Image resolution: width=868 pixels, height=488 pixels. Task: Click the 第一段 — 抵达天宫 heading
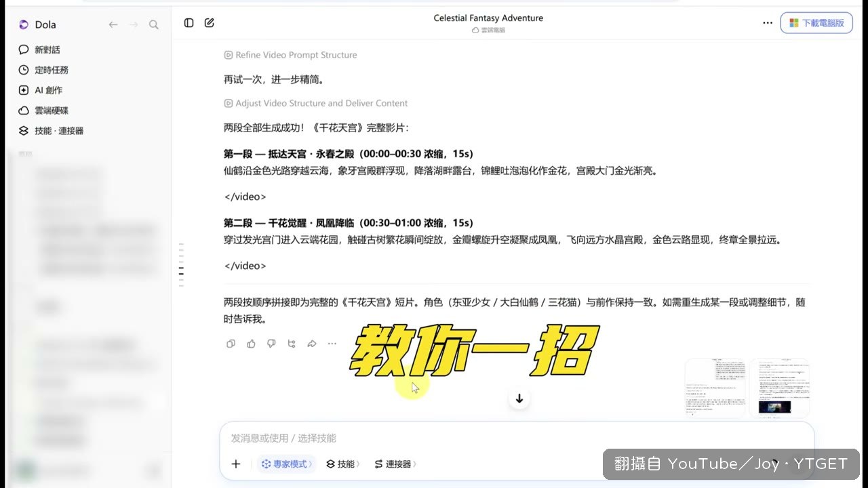pos(349,154)
